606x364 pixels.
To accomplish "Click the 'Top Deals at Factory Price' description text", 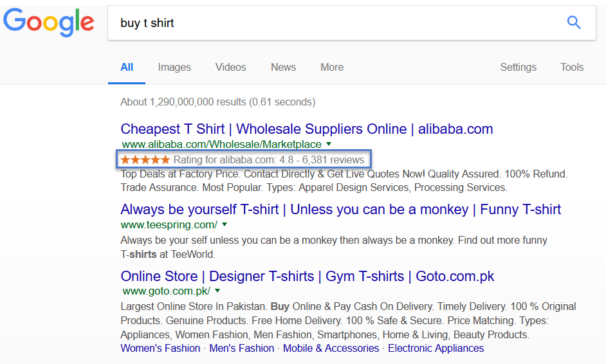I will tap(344, 181).
